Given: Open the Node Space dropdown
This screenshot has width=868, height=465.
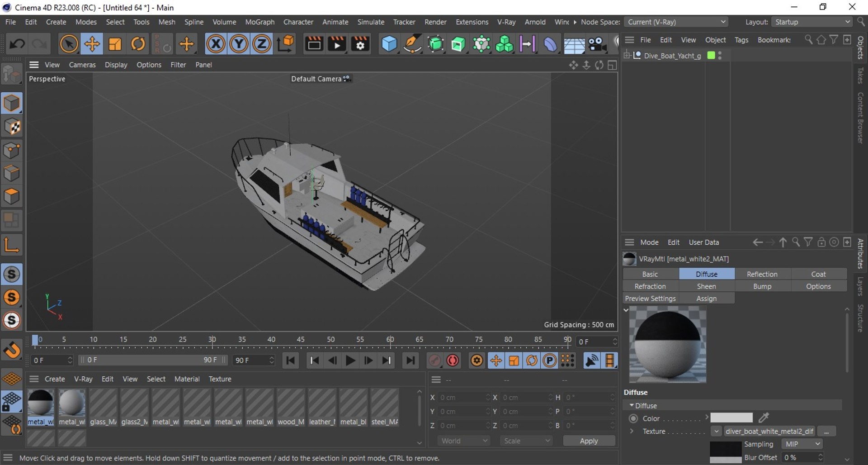Looking at the screenshot, I should click(x=676, y=22).
